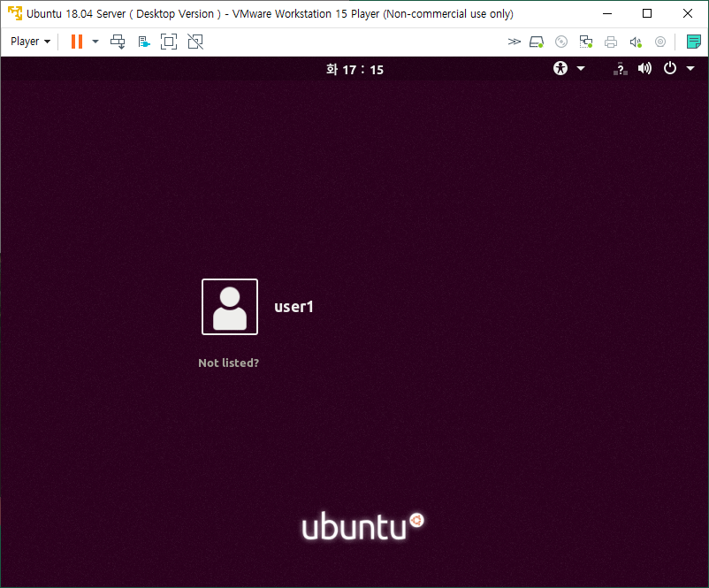Minimize the VMware Player window
The height and width of the screenshot is (588, 709).
[x=607, y=13]
